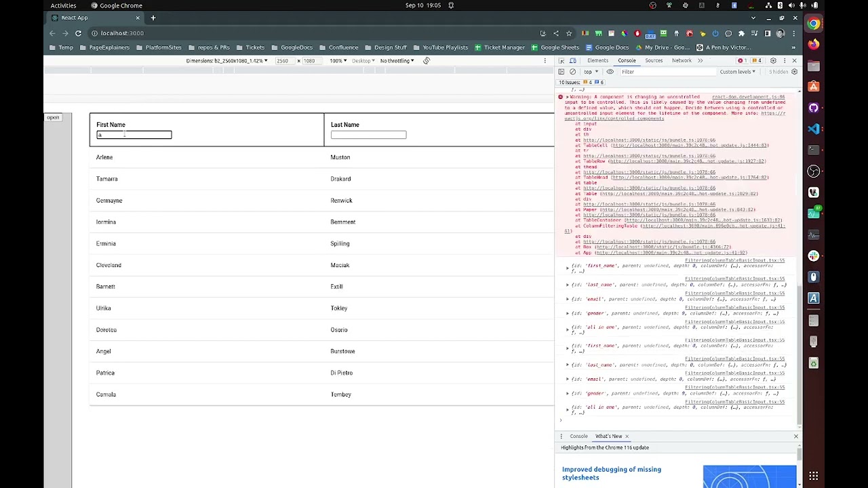Click the errors count badge in DevTools
The width and height of the screenshot is (868, 488).
741,60
